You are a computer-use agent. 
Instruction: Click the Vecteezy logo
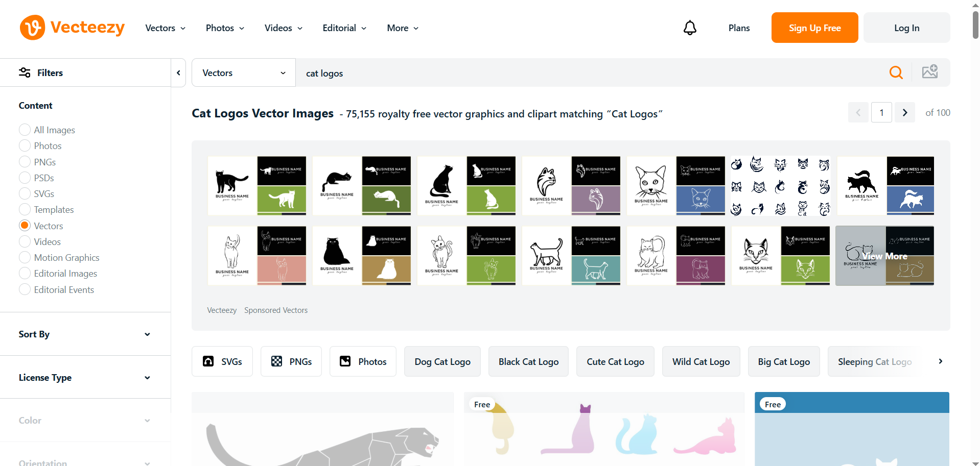[72, 27]
